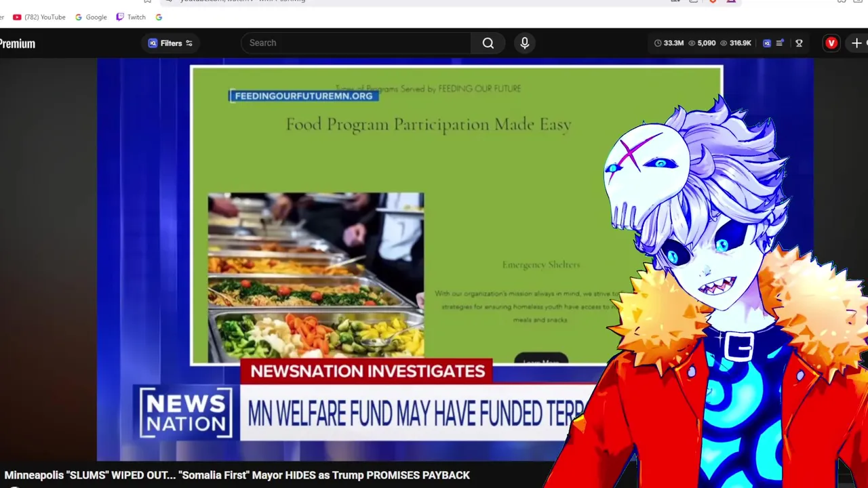Click the YouTube Premium logo
Screen dimensions: 868x488
17,43
